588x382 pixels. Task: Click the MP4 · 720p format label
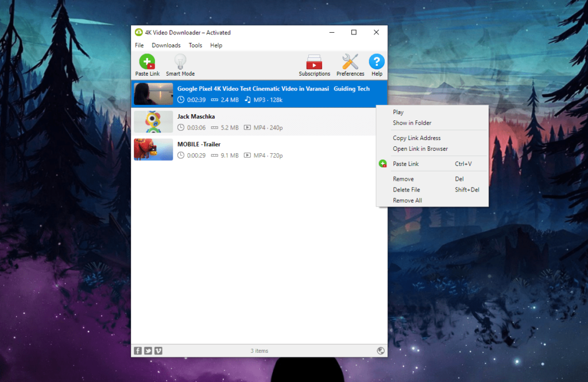268,155
